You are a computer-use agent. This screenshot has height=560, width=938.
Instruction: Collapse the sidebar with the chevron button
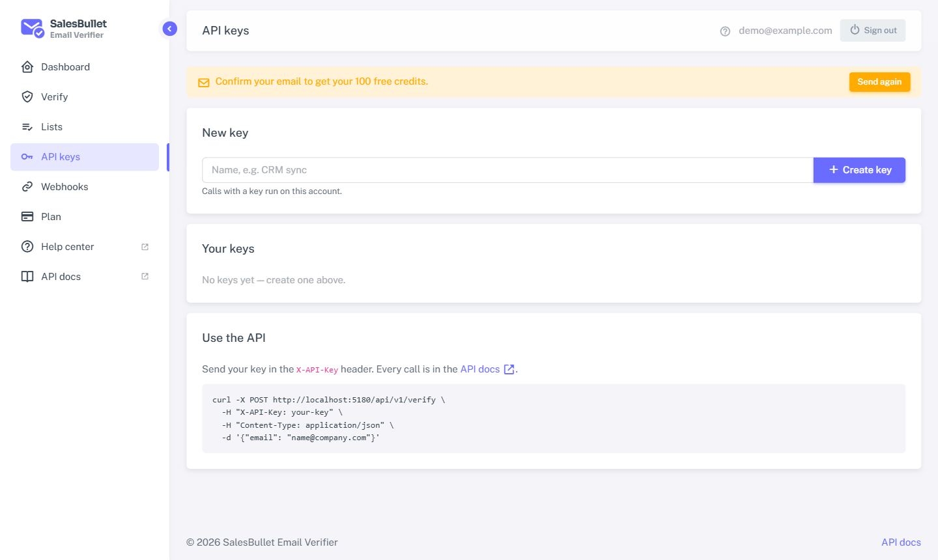coord(169,29)
